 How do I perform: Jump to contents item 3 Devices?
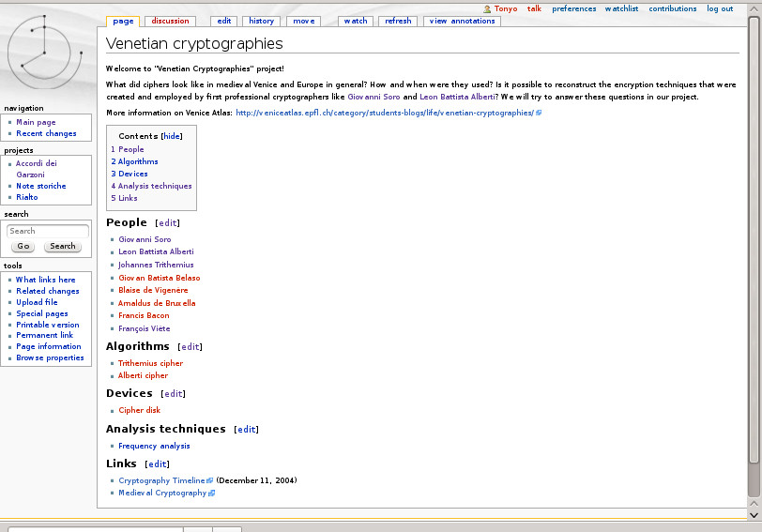130,174
